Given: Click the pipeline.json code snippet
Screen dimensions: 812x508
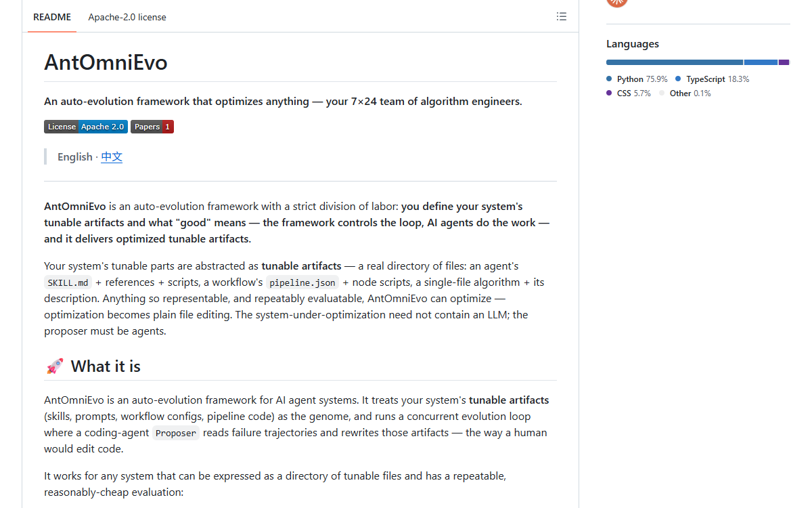Looking at the screenshot, I should click(x=302, y=282).
